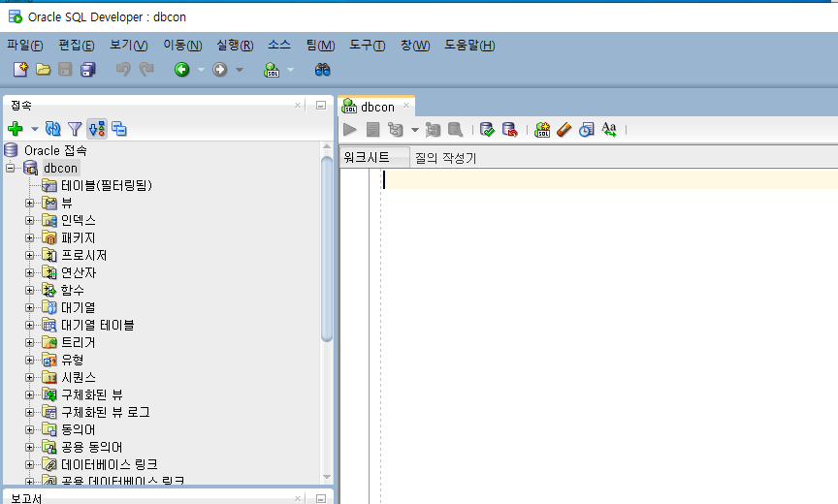Click the Open folder icon
Image resolution: width=838 pixels, height=504 pixels.
click(x=43, y=70)
